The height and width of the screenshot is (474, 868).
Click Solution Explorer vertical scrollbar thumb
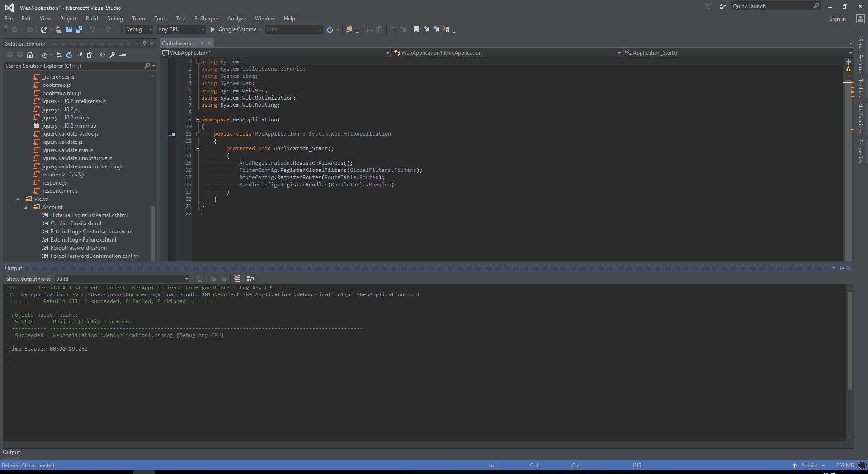[153, 233]
